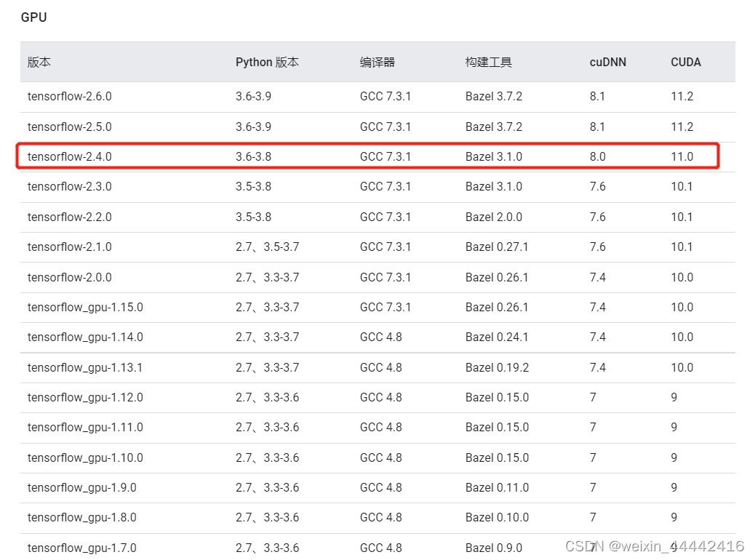Click the Bazel 2.0.0 cell
The image size is (755, 560).
point(494,217)
